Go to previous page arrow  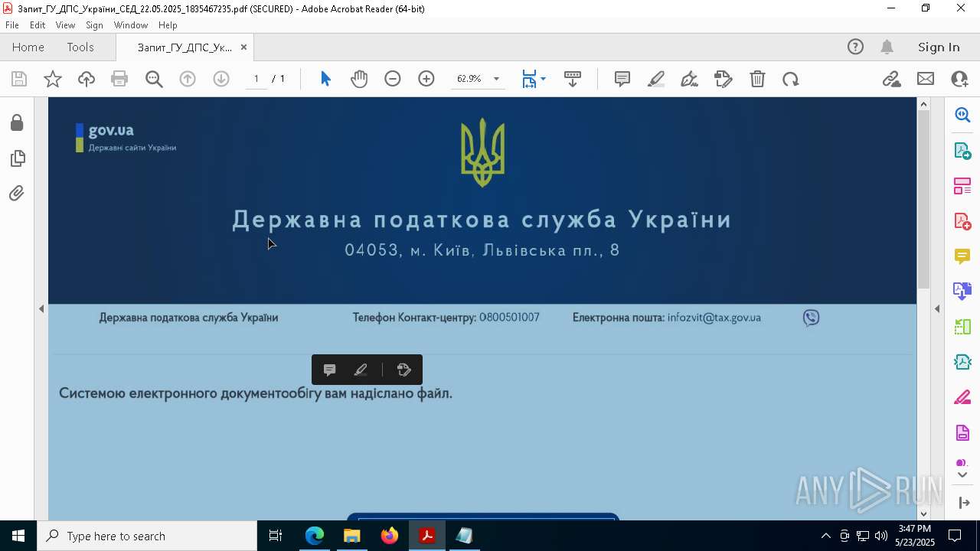[188, 79]
